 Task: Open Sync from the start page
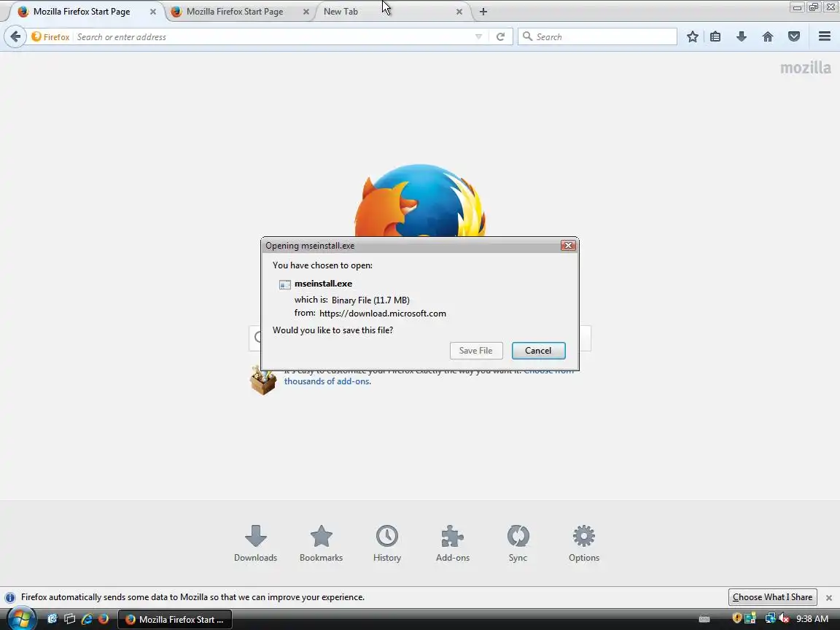click(518, 543)
